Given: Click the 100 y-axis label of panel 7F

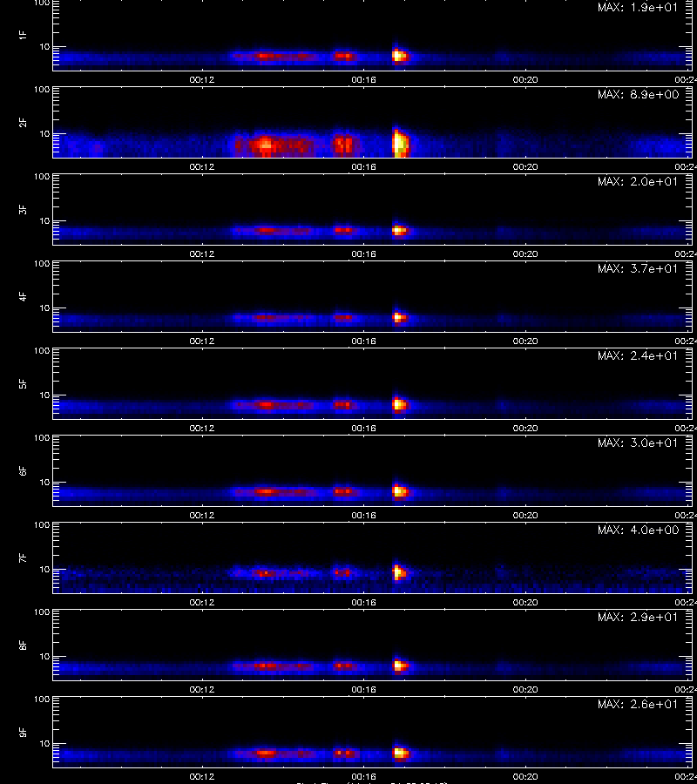Looking at the screenshot, I should [42, 525].
